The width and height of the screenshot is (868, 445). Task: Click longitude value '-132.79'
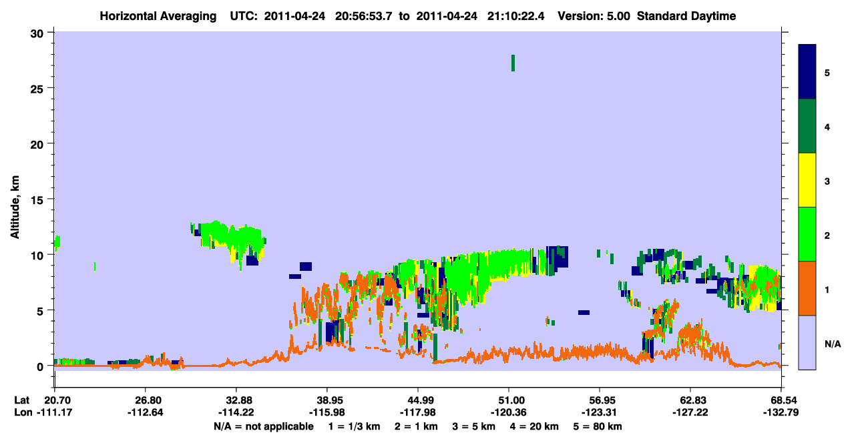[781, 412]
